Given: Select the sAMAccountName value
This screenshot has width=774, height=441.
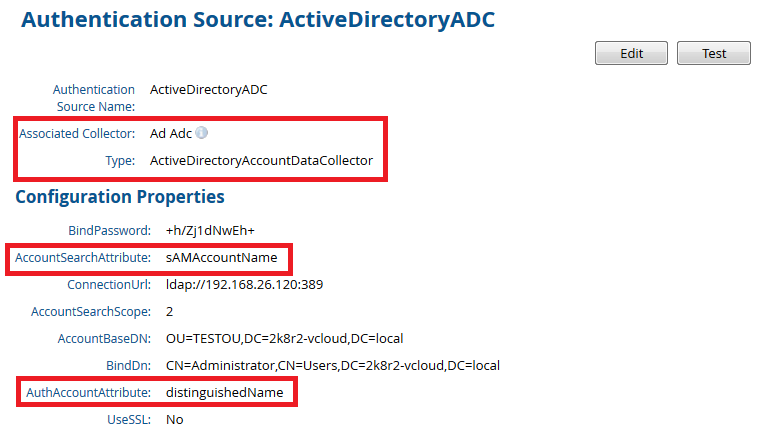Looking at the screenshot, I should pyautogui.click(x=221, y=258).
